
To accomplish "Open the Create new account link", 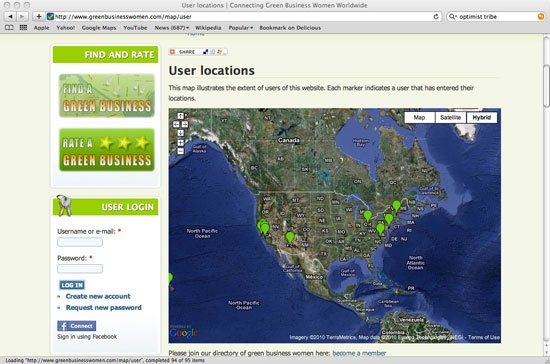I will pos(98,296).
